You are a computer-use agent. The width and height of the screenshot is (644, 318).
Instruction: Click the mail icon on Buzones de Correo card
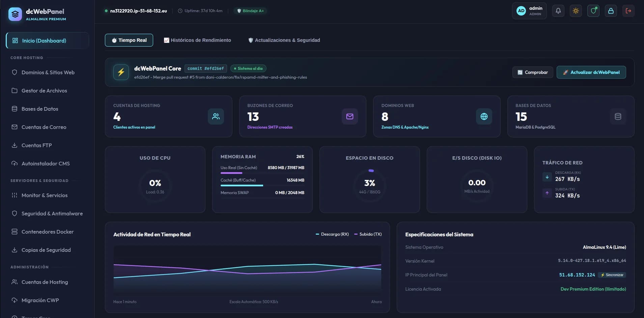[x=350, y=116]
